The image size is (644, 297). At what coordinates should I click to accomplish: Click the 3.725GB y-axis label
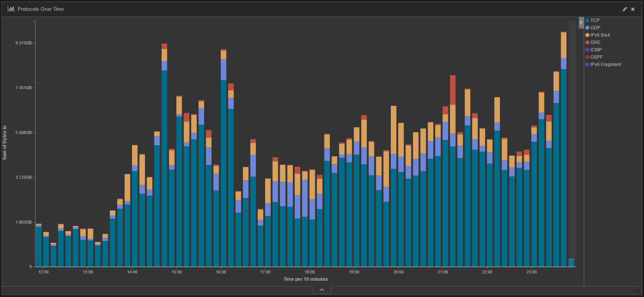24,177
